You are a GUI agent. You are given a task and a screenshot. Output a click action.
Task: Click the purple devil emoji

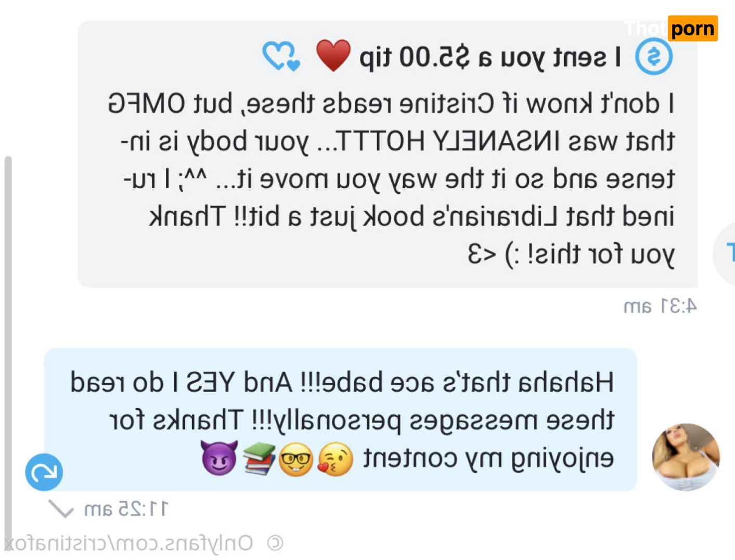tap(219, 458)
